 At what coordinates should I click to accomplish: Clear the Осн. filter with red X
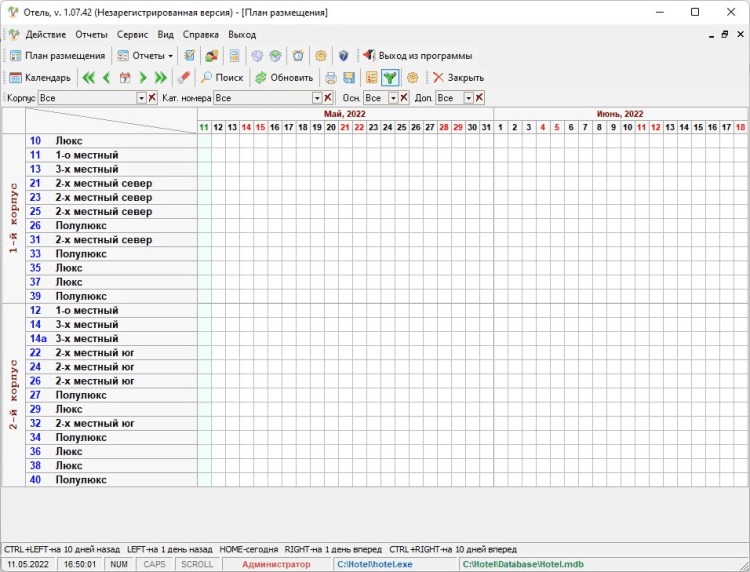pyautogui.click(x=404, y=98)
